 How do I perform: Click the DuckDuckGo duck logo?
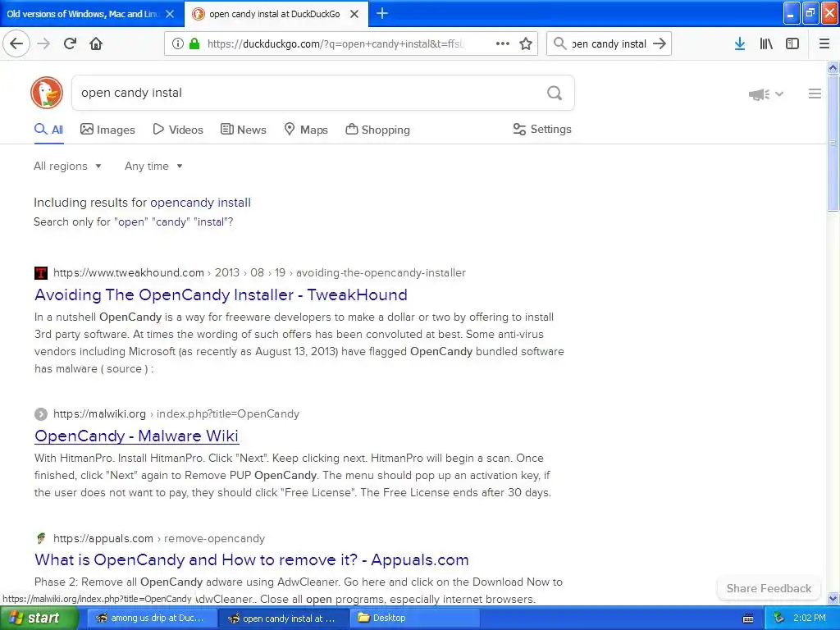click(47, 93)
